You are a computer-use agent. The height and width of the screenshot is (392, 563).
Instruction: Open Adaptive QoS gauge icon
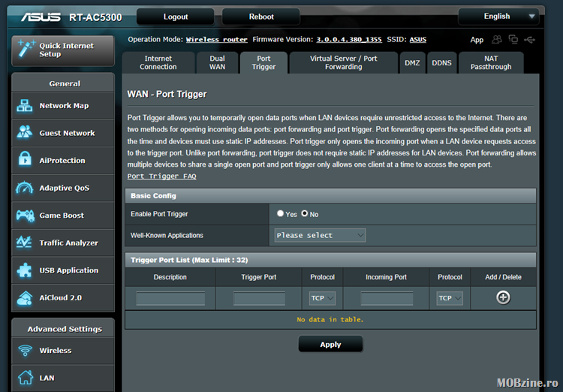(x=25, y=188)
